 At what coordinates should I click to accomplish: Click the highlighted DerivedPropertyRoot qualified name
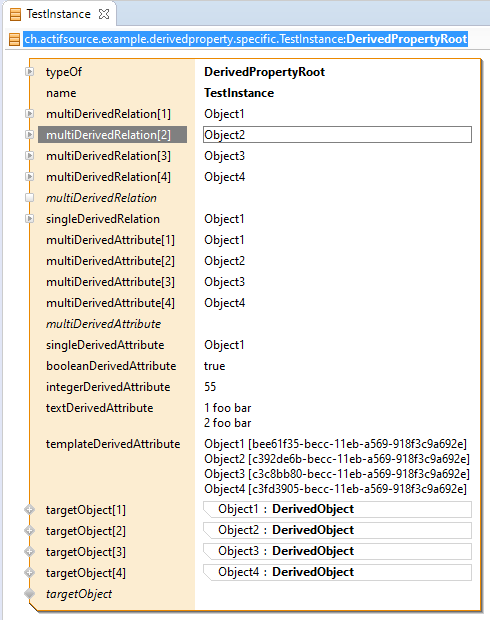(x=246, y=39)
